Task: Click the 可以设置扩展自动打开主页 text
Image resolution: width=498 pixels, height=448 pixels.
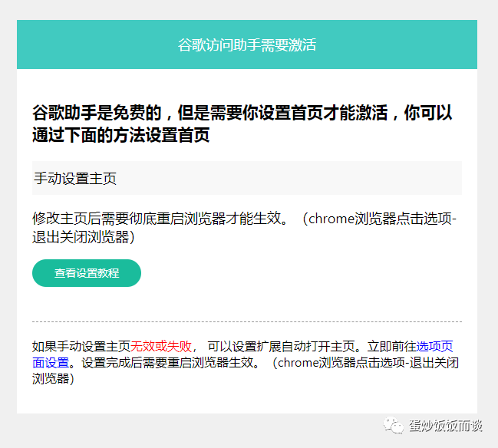Action: point(281,346)
